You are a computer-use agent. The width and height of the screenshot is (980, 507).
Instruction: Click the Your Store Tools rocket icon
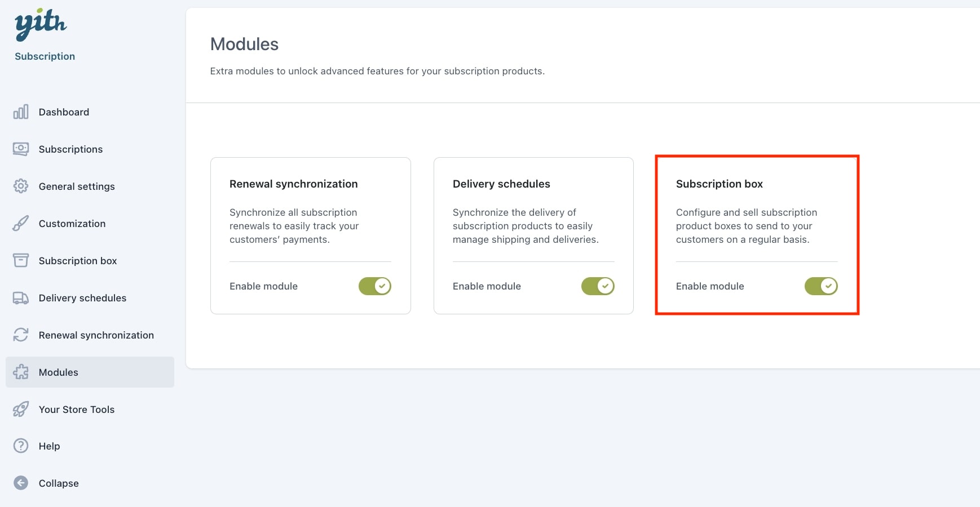click(x=21, y=410)
